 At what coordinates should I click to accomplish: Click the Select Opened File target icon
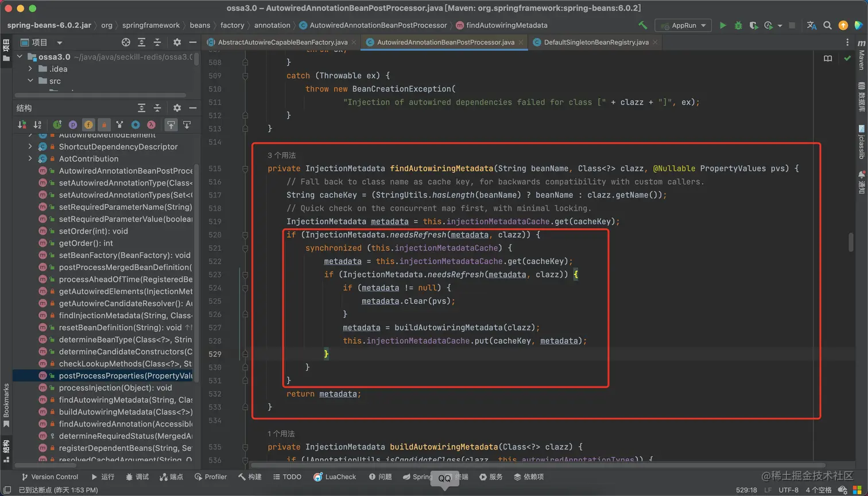(126, 42)
